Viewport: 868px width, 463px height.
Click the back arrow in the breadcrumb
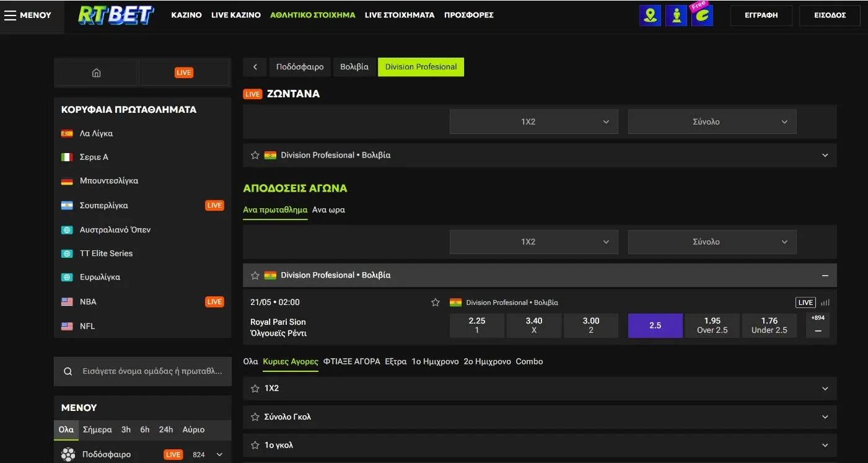click(255, 67)
